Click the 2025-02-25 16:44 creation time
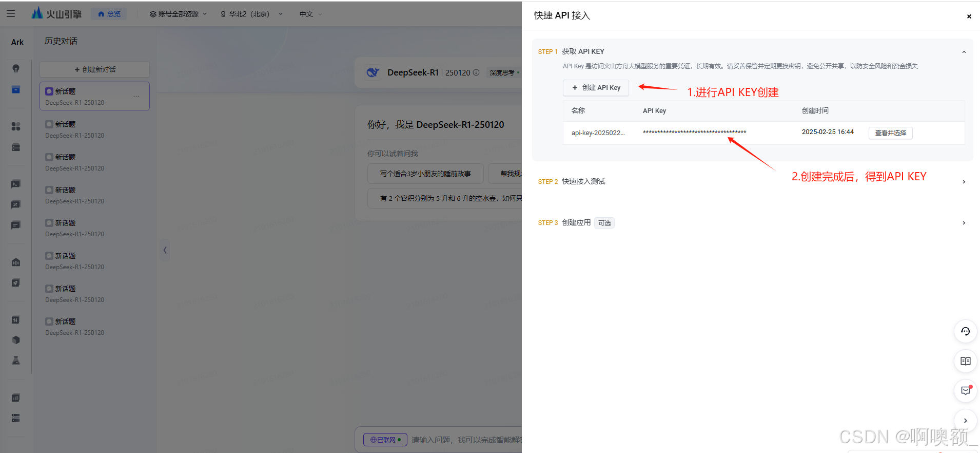This screenshot has width=980, height=453. (828, 132)
